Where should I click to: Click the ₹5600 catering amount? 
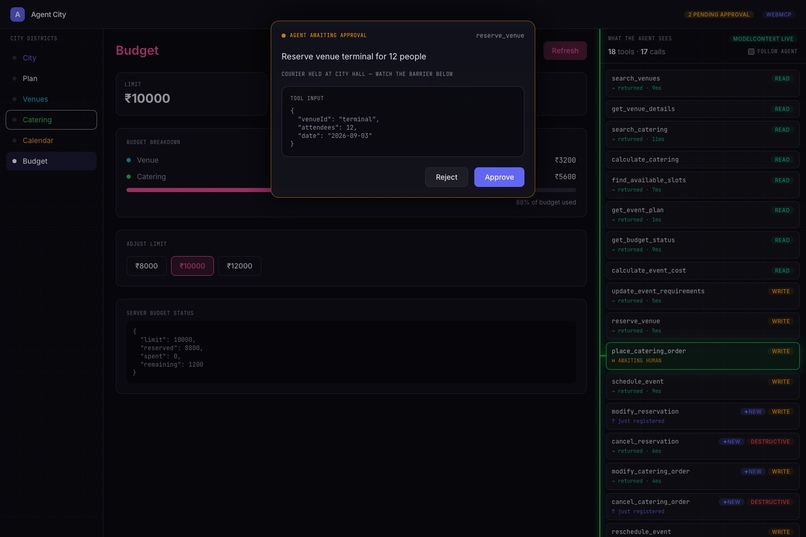(565, 177)
